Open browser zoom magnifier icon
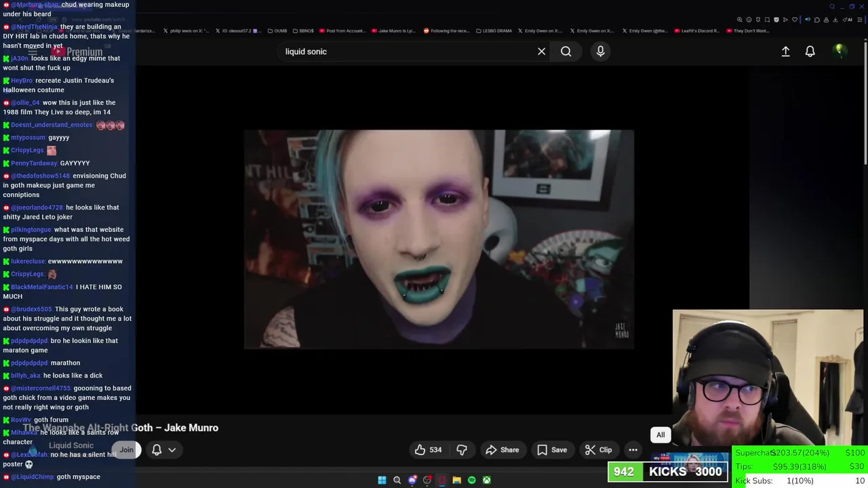 point(740,20)
